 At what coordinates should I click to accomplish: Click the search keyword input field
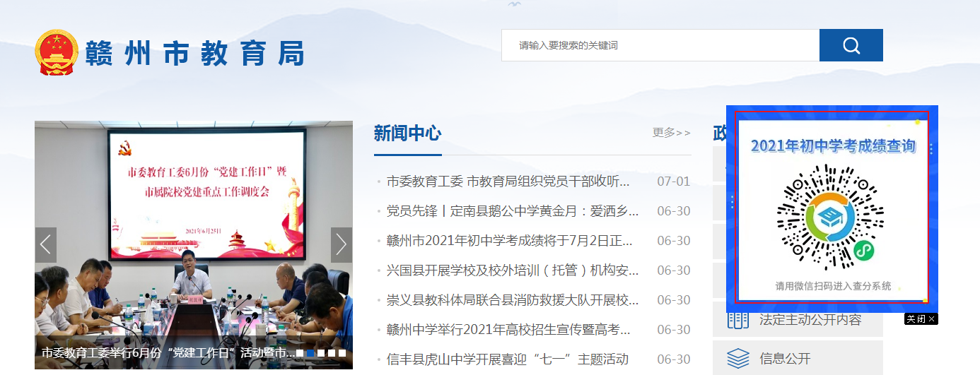pos(660,45)
